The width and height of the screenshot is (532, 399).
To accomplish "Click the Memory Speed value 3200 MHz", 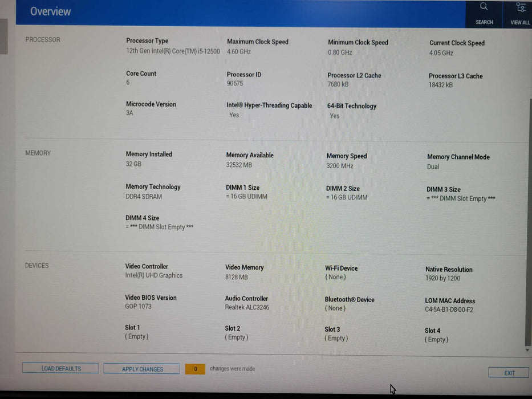I will point(340,166).
